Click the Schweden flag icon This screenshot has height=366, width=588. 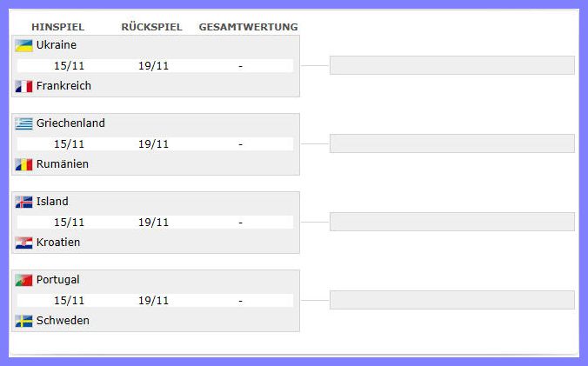point(23,321)
